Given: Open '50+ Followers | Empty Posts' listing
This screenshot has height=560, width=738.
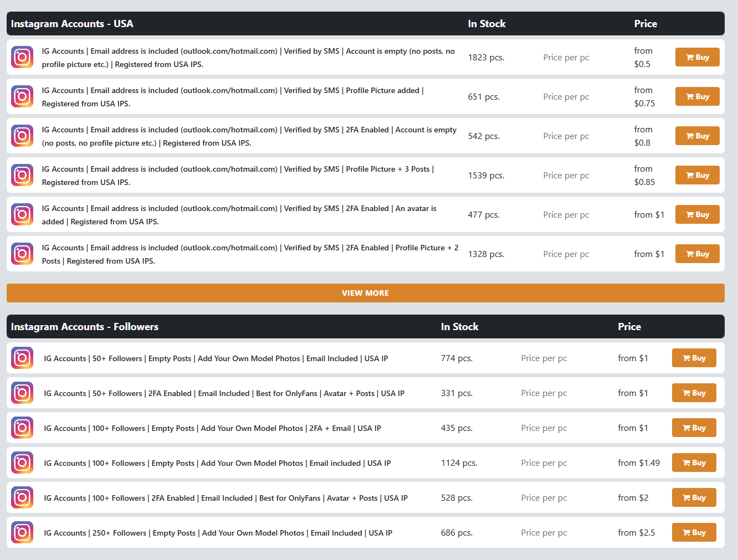Looking at the screenshot, I should [x=216, y=358].
